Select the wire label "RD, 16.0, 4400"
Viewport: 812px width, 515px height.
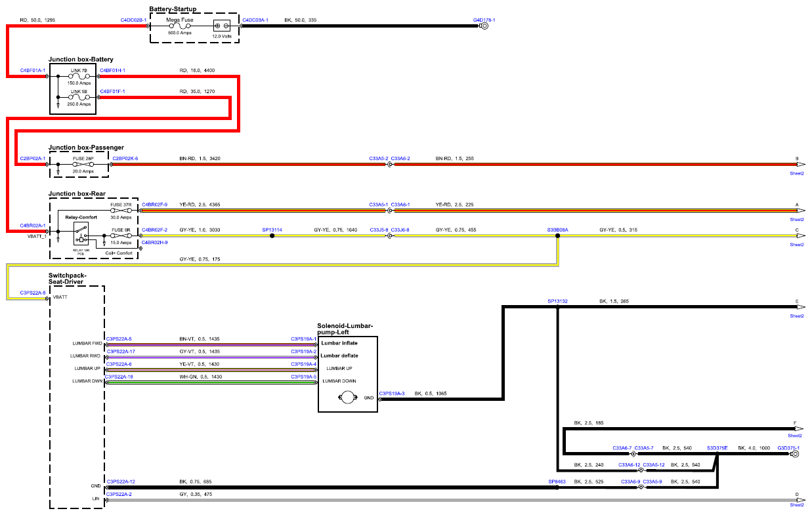197,70
